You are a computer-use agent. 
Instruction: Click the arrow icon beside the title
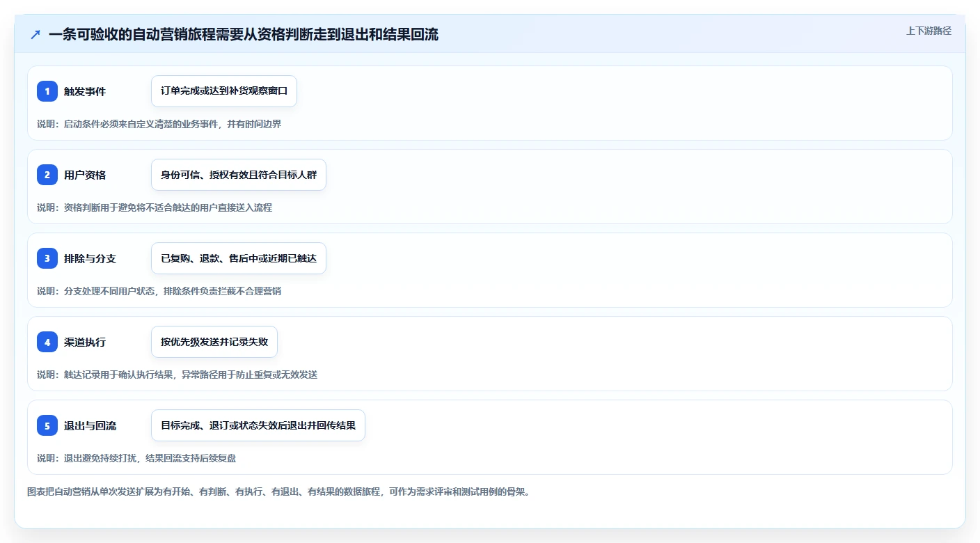(x=35, y=35)
